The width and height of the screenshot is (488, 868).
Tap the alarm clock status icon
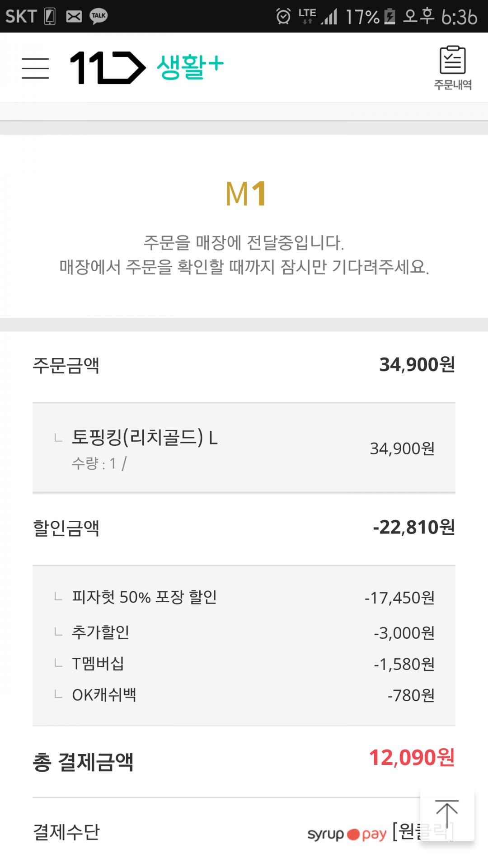(283, 16)
